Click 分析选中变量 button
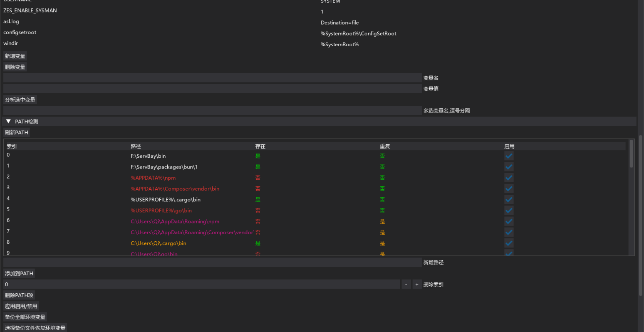The image size is (644, 332). pos(20,100)
